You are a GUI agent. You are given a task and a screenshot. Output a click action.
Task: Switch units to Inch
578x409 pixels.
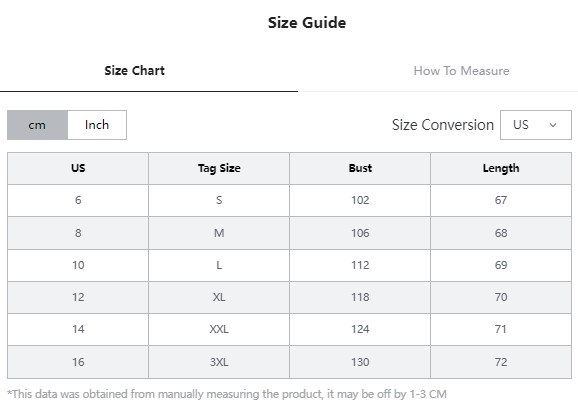pyautogui.click(x=97, y=125)
